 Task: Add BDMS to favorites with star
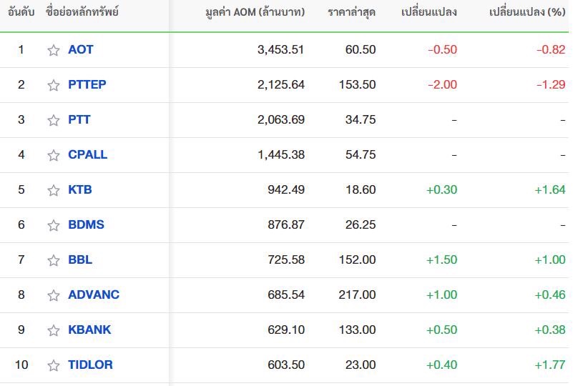(x=54, y=225)
